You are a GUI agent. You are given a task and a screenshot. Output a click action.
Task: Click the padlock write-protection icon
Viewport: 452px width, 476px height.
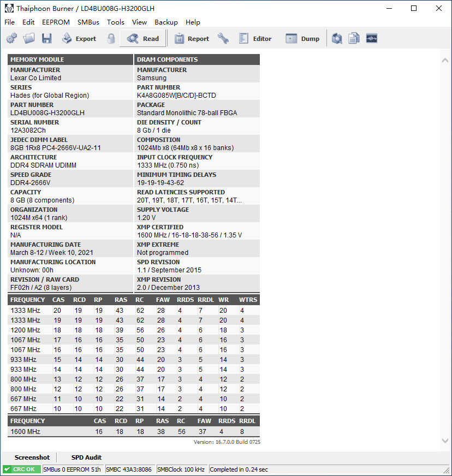[x=111, y=39]
